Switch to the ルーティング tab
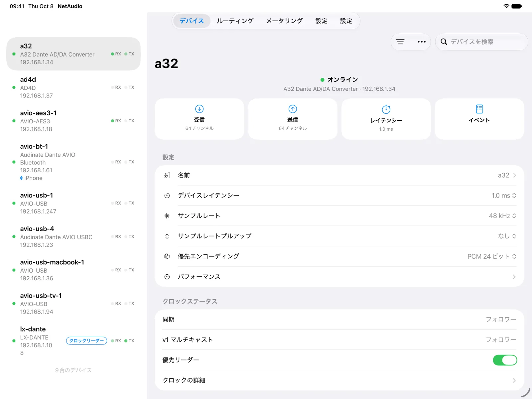This screenshot has height=399, width=532. [x=235, y=21]
